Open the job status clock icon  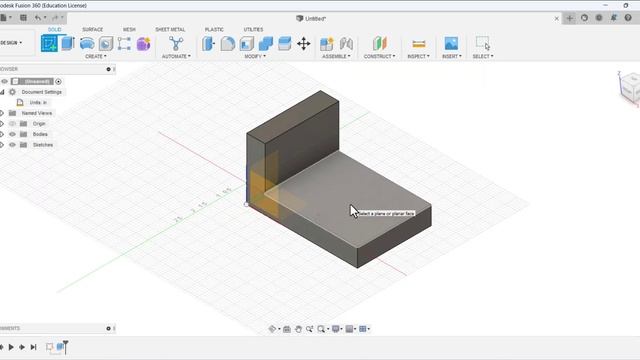pyautogui.click(x=584, y=18)
